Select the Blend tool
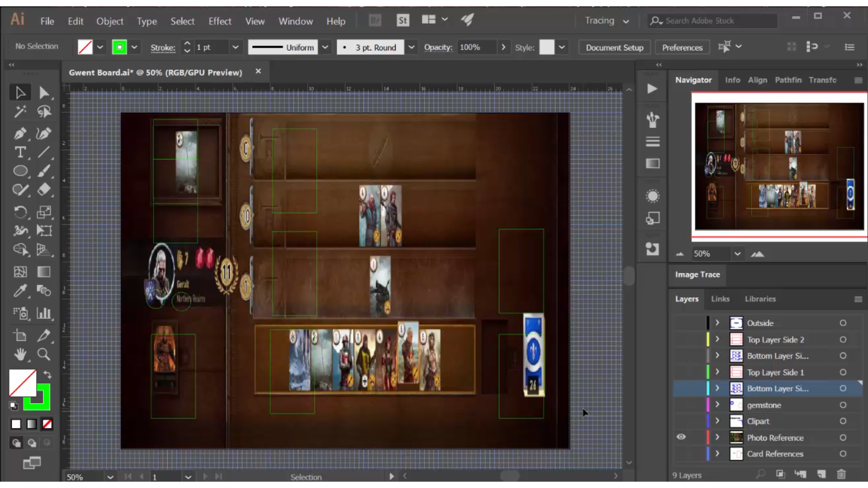868x488 pixels. point(44,291)
